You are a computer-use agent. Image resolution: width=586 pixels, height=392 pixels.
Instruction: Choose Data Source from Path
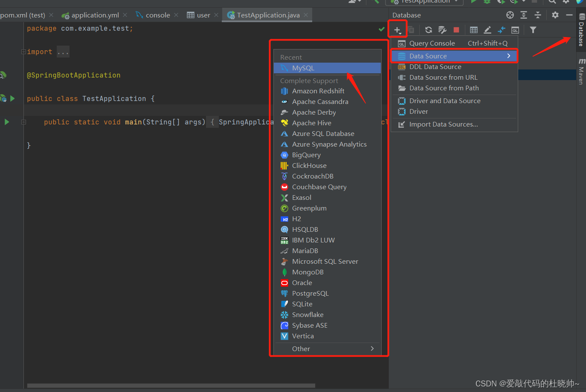[x=454, y=88]
